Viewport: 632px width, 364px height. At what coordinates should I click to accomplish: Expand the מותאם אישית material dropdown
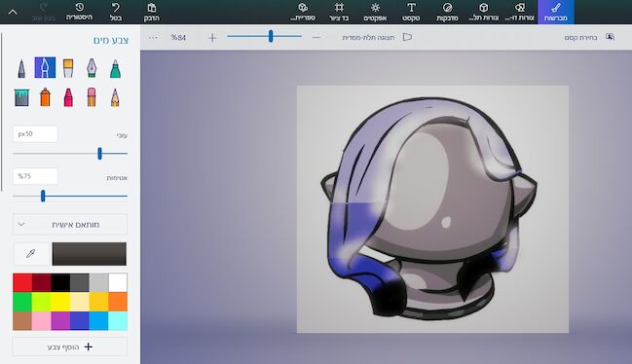[70, 224]
